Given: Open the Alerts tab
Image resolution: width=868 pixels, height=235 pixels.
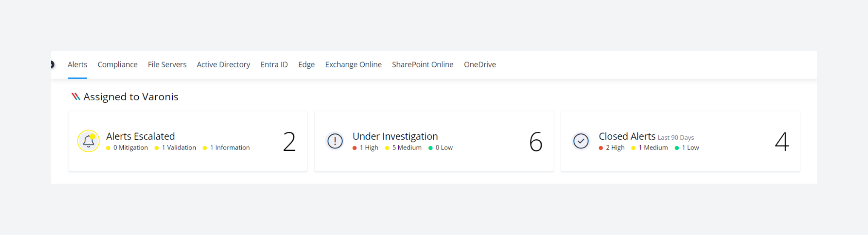Looking at the screenshot, I should click(x=77, y=65).
